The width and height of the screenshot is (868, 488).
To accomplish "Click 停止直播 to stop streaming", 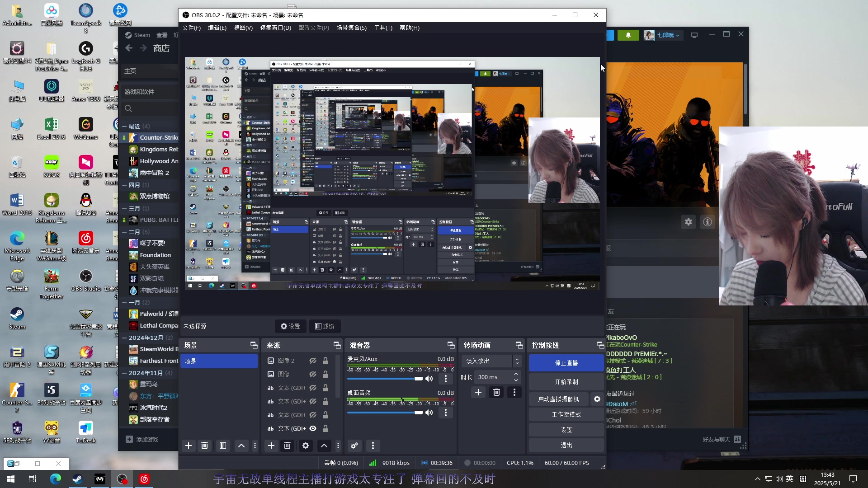I will pos(566,363).
